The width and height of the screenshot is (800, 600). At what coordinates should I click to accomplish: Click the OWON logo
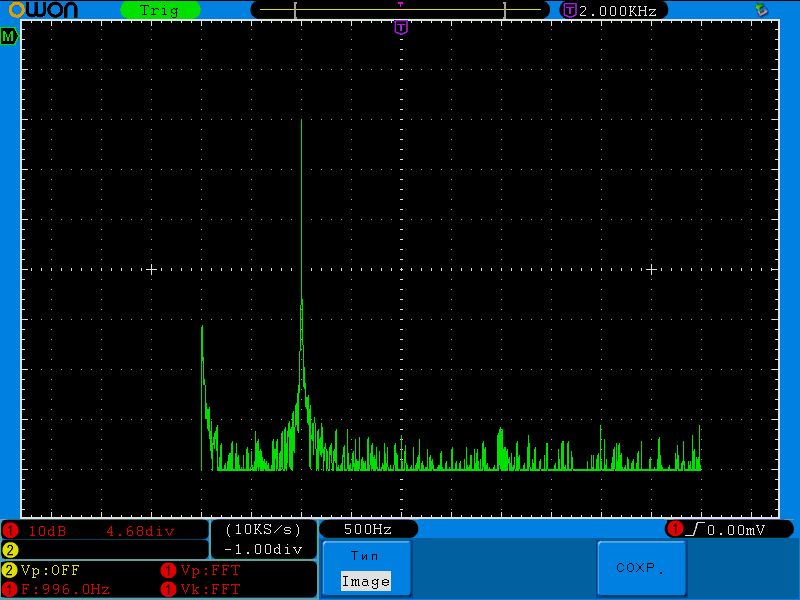click(43, 10)
